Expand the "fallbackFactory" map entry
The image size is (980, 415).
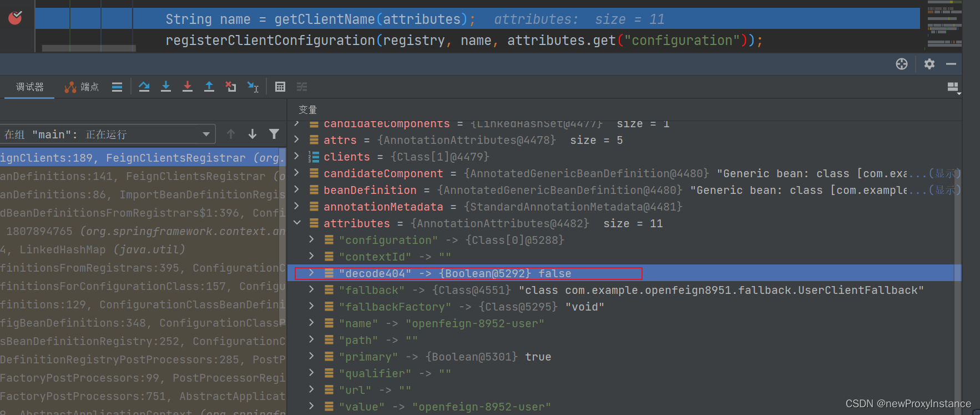point(312,306)
